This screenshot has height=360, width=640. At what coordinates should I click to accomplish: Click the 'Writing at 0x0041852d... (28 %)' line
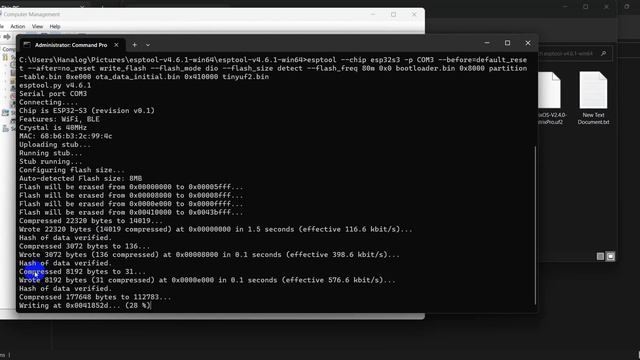84,306
